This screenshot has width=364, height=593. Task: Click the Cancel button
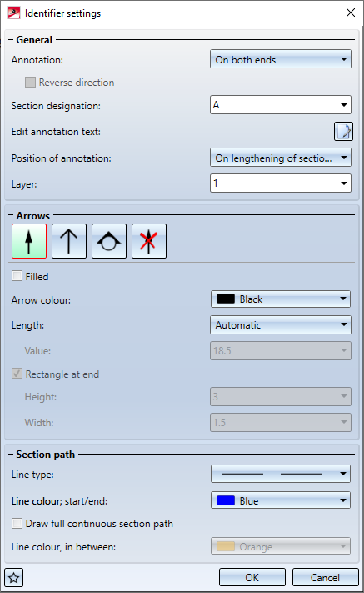click(325, 577)
